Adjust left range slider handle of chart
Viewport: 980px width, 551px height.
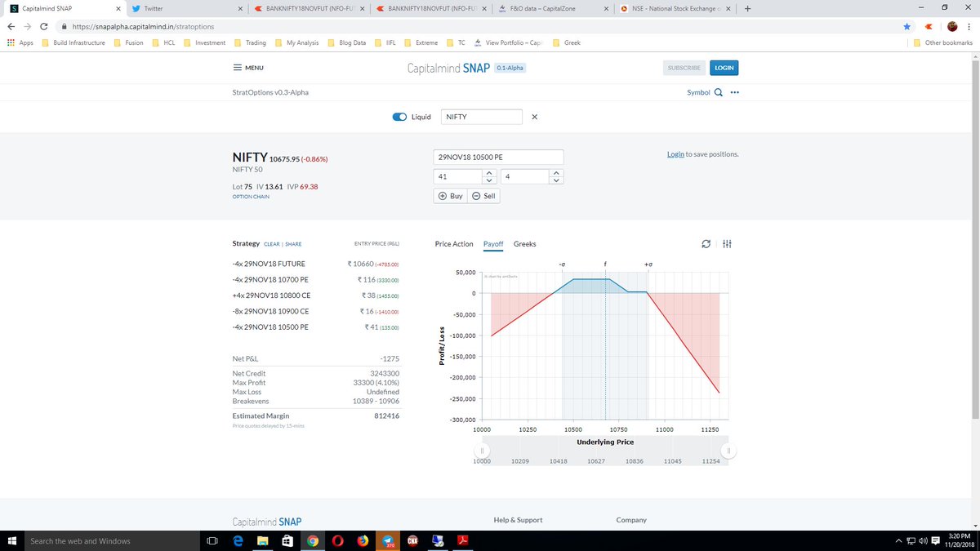pyautogui.click(x=483, y=451)
